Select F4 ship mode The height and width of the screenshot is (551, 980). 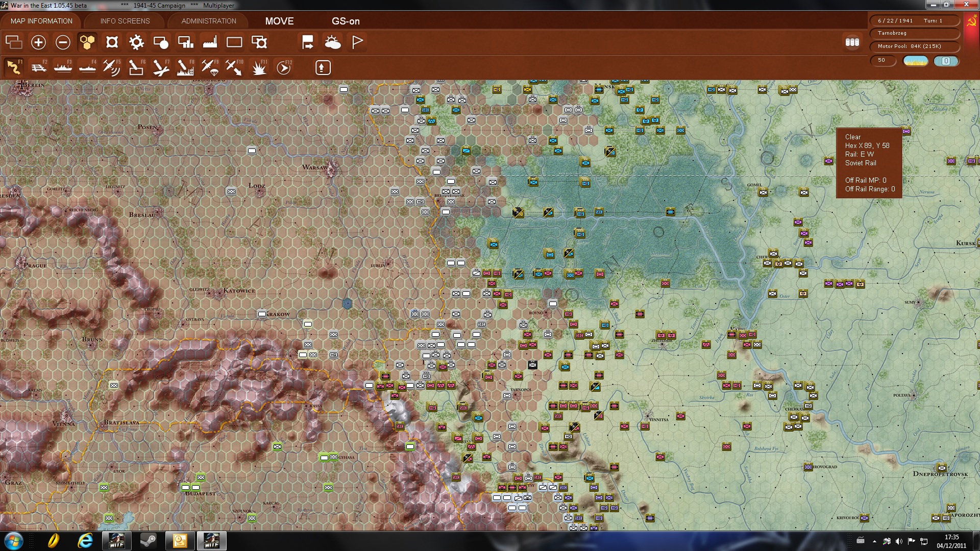(88, 67)
